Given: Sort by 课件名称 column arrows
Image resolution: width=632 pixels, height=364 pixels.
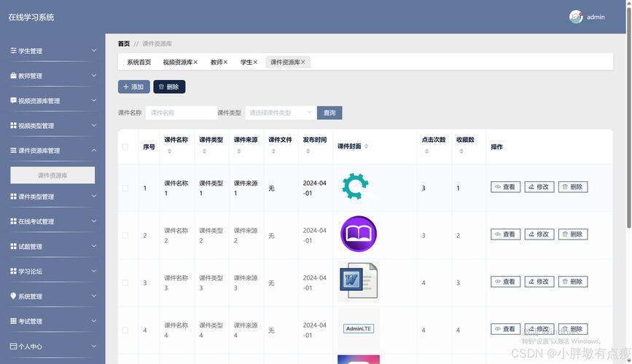Looking at the screenshot, I should (169, 151).
